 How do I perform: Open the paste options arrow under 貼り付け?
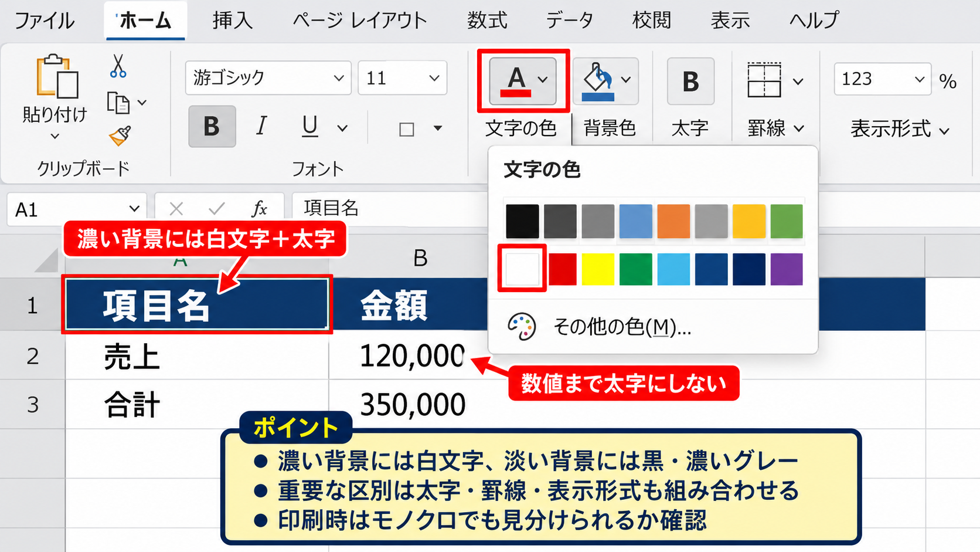coord(55,136)
